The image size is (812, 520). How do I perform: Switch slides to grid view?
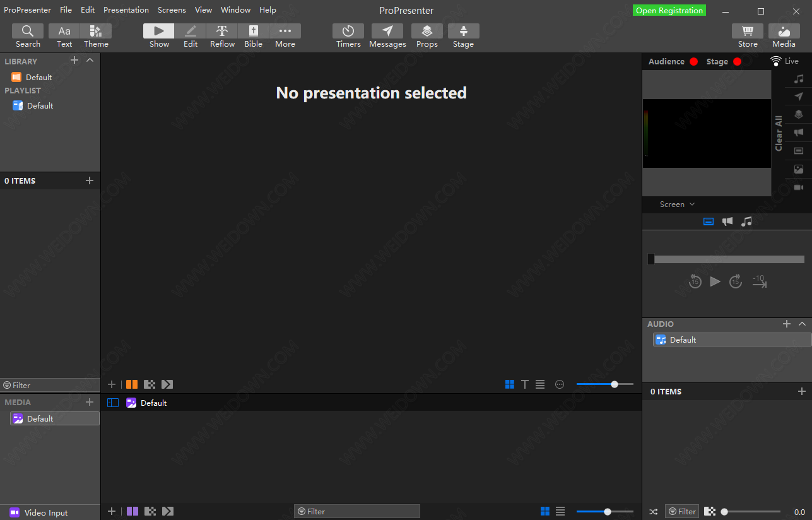pos(510,384)
